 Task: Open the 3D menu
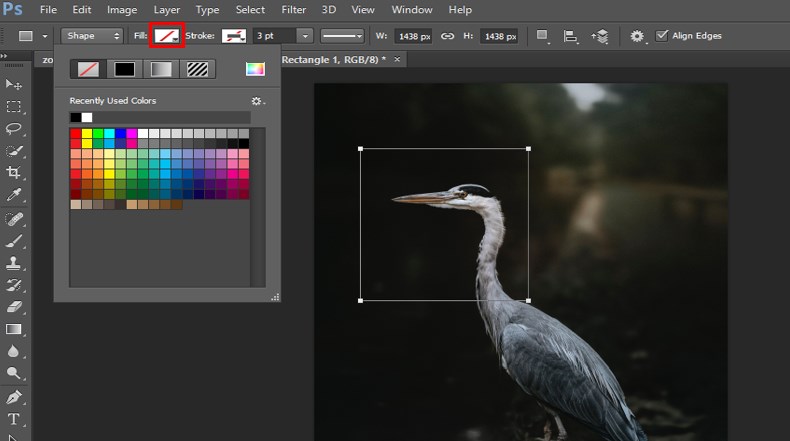(328, 10)
